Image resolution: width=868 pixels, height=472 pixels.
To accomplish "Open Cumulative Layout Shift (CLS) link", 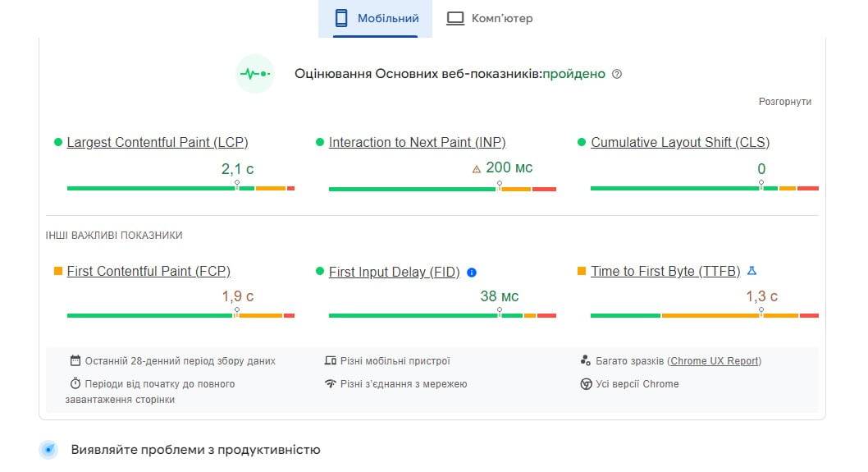I will click(x=680, y=142).
